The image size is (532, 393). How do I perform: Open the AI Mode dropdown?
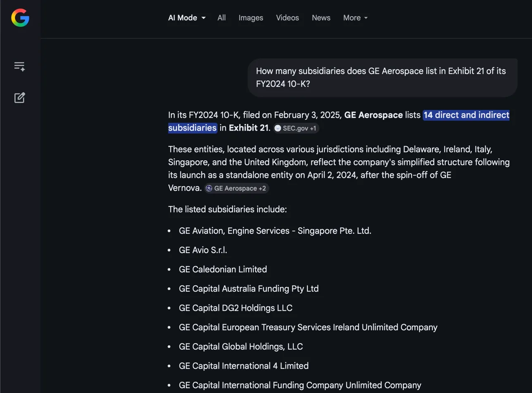pos(187,18)
